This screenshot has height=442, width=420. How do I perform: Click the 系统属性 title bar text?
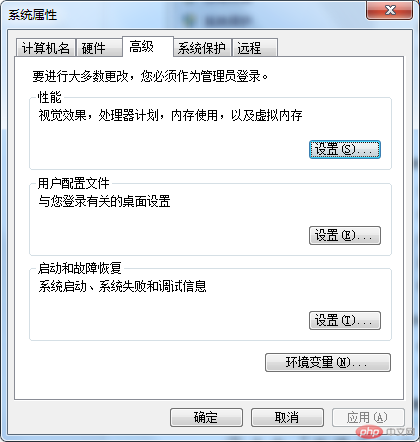(32, 15)
